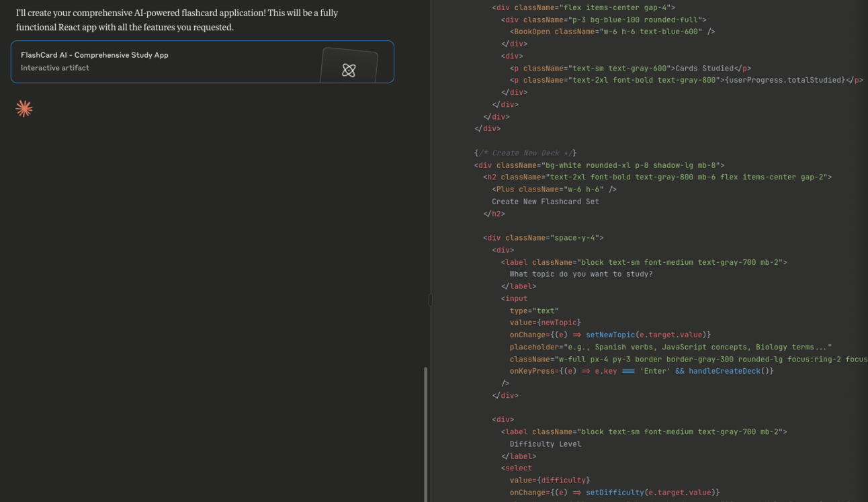Image resolution: width=868 pixels, height=502 pixels.
Task: Click the "I'll create your comprehensive" message text
Action: pos(177,20)
